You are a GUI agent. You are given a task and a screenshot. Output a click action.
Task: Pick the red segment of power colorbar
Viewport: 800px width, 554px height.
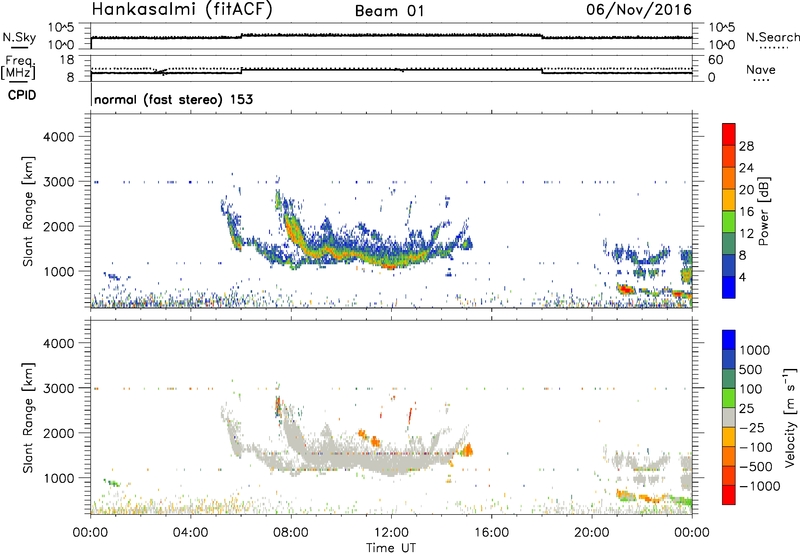[x=729, y=134]
